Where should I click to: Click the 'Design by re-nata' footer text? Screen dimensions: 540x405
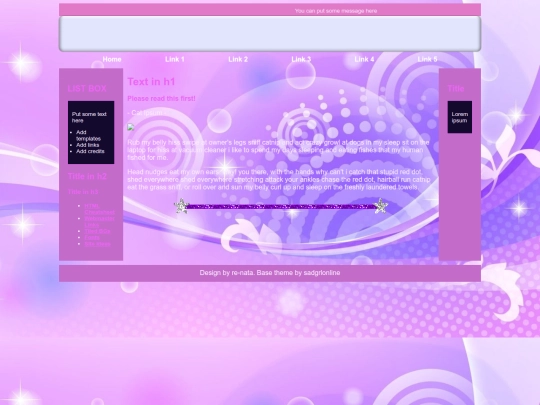click(x=270, y=273)
